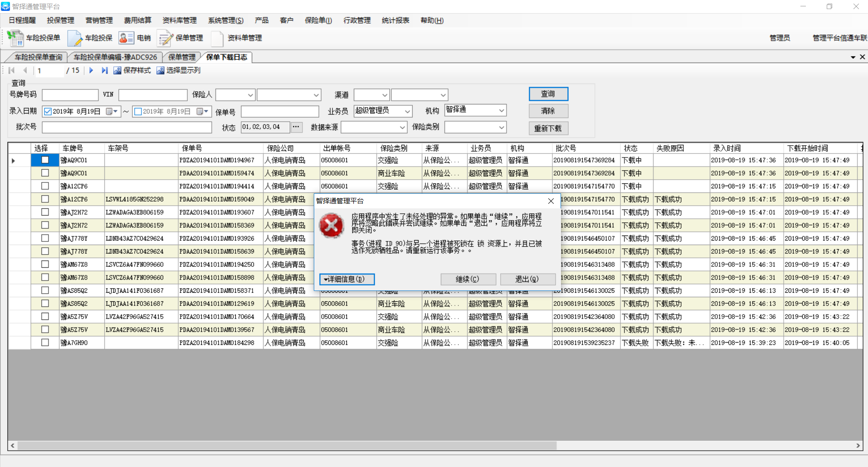Jump to the last page arrow
The image size is (868, 467).
[x=105, y=70]
